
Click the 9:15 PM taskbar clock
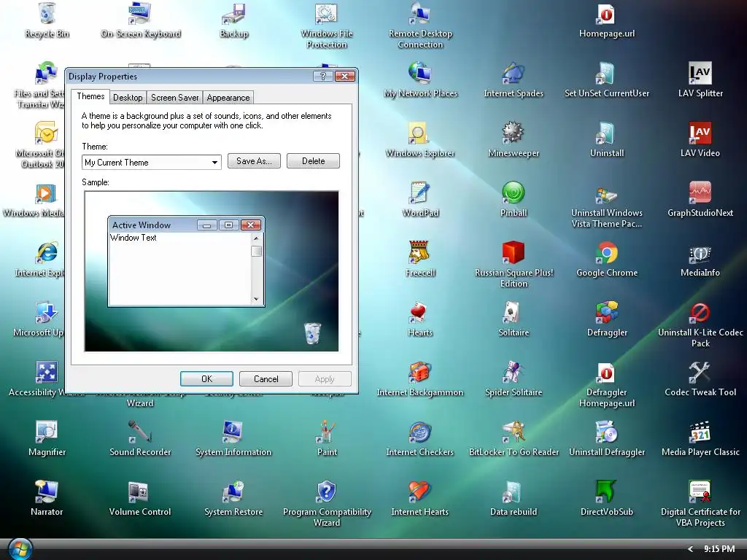[719, 549]
